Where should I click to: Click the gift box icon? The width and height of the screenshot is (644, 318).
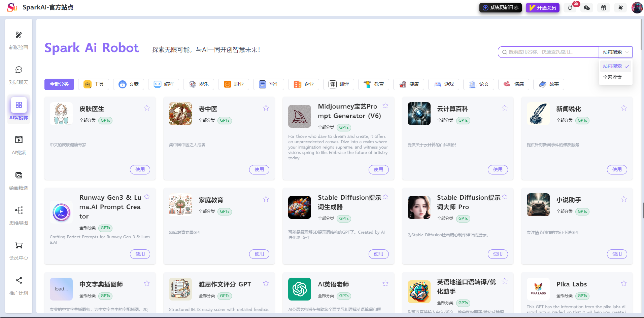604,8
